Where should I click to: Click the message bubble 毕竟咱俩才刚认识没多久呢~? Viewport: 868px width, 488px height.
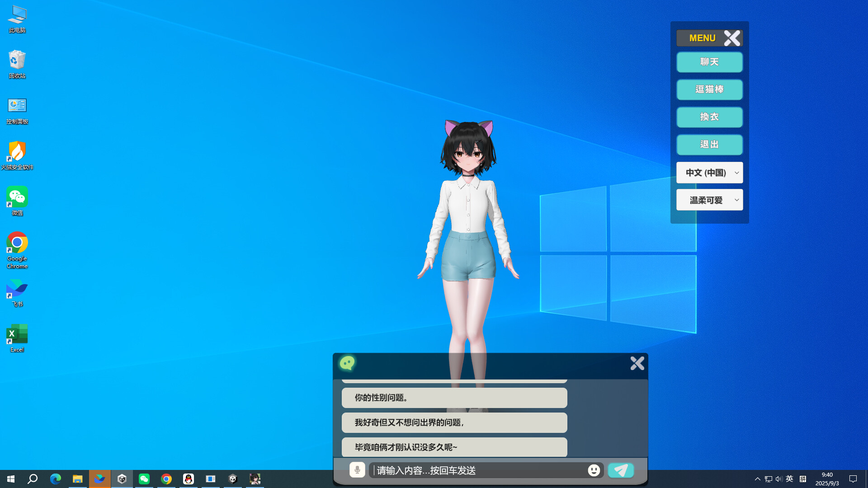tap(454, 447)
